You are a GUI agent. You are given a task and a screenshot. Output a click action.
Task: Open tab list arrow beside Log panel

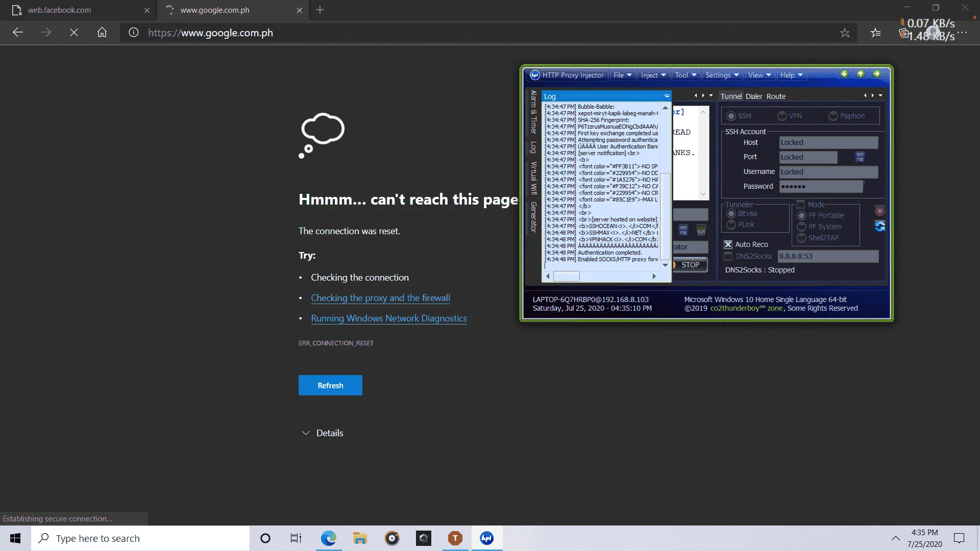[711, 95]
